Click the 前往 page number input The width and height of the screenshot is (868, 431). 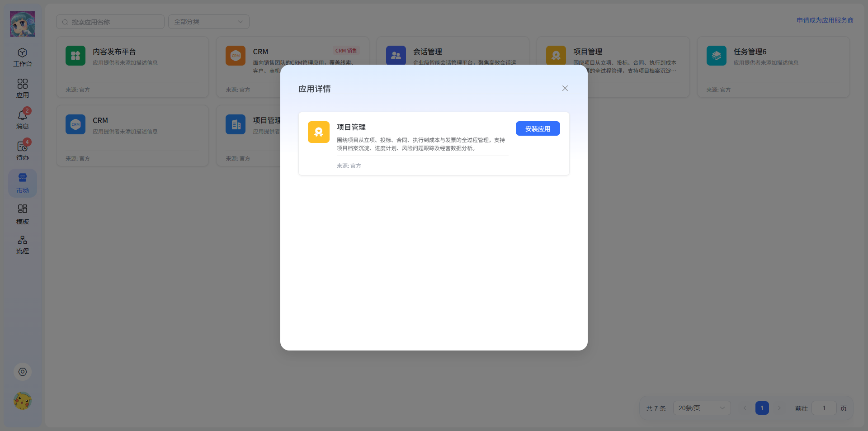[x=824, y=408]
